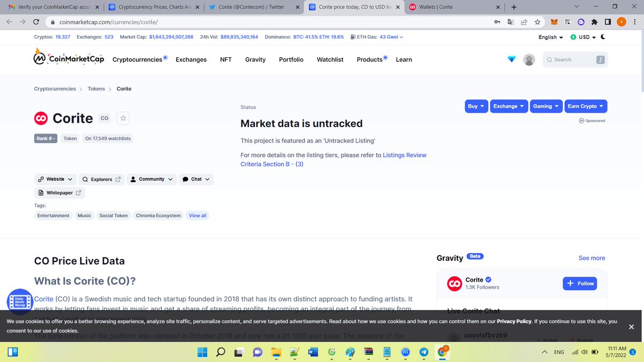Open Chrome side panel icon
The height and width of the screenshot is (362, 644).
click(607, 22)
